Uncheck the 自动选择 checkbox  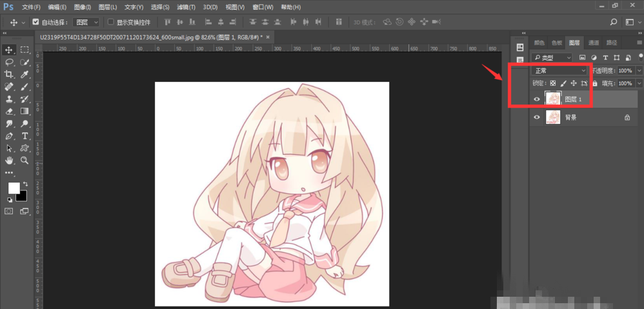tap(35, 22)
